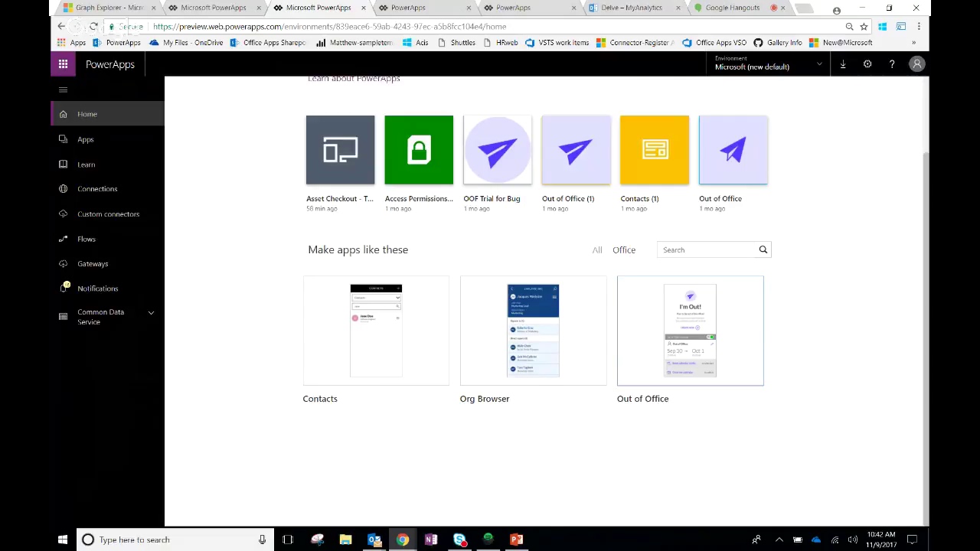The image size is (980, 551).
Task: Click the browser back arrow
Action: [61, 26]
